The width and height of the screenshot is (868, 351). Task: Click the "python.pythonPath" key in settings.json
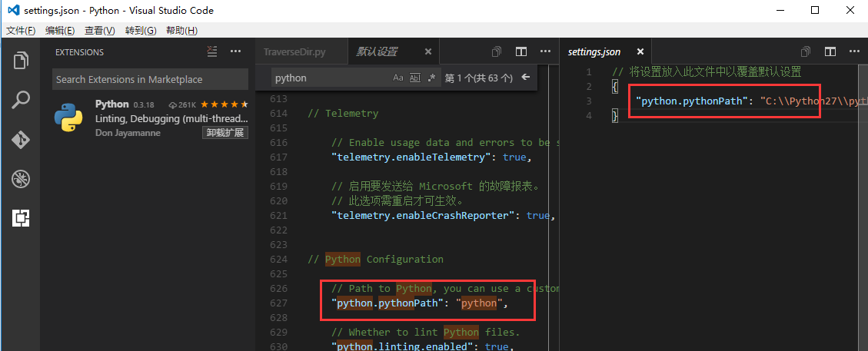pyautogui.click(x=693, y=101)
